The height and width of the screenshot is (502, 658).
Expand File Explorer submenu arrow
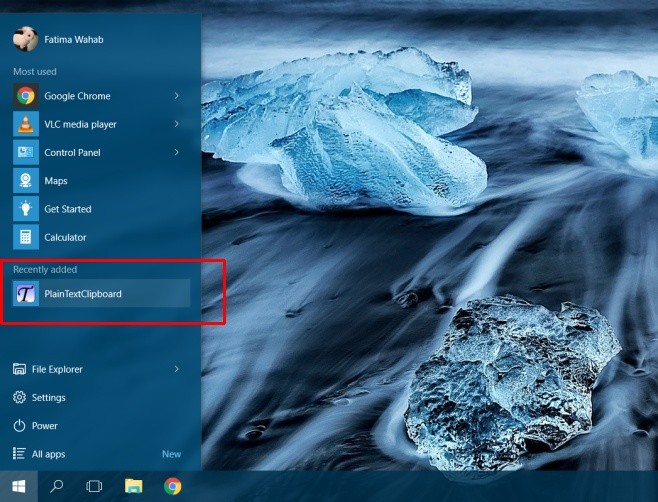(177, 369)
